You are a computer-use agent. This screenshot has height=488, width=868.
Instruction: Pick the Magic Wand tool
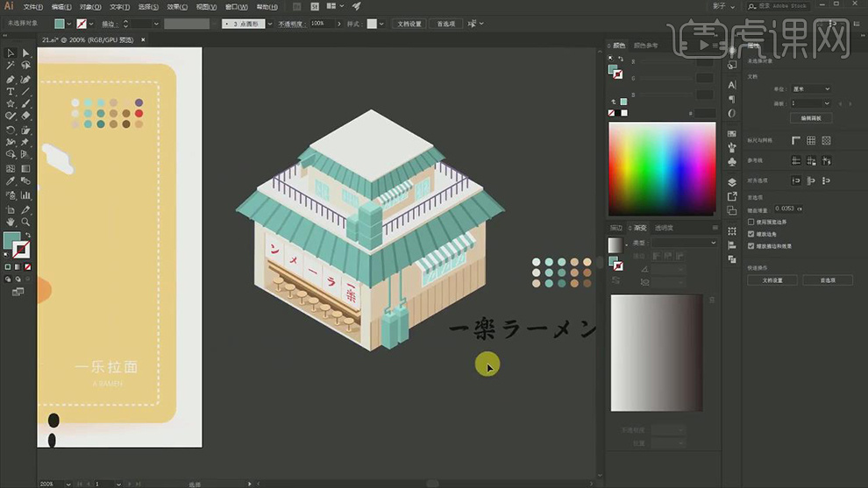pyautogui.click(x=11, y=66)
